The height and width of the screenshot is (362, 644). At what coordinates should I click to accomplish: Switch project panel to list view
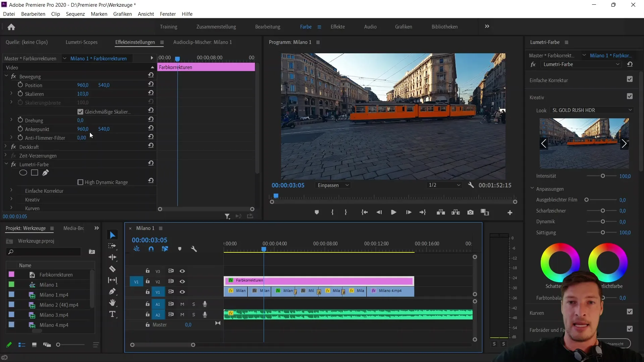click(x=22, y=345)
